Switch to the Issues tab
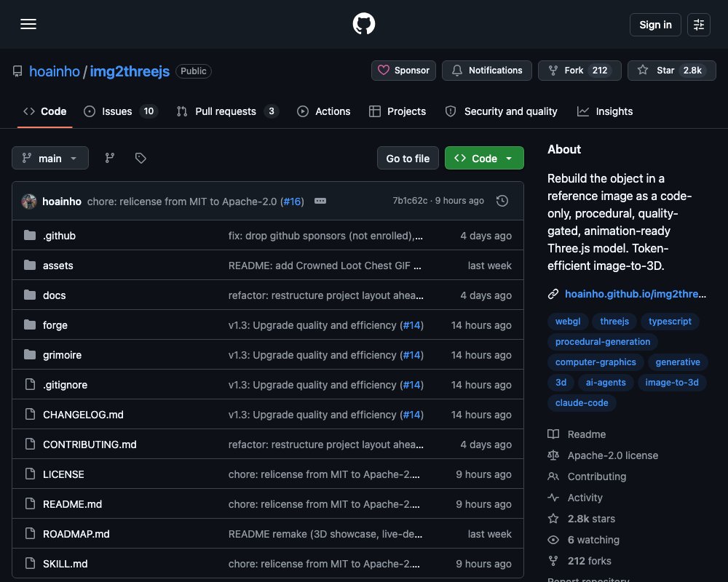This screenshot has height=582, width=728. pyautogui.click(x=121, y=111)
